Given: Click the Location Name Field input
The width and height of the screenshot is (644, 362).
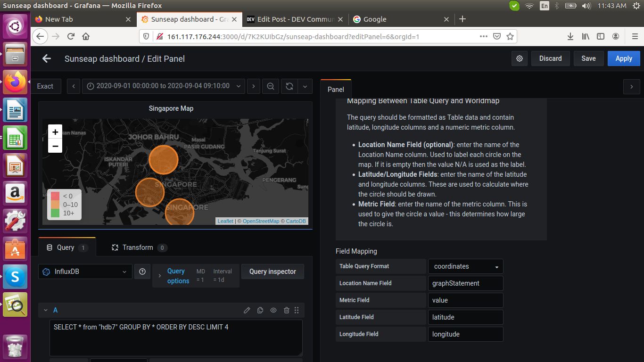Looking at the screenshot, I should tap(465, 283).
